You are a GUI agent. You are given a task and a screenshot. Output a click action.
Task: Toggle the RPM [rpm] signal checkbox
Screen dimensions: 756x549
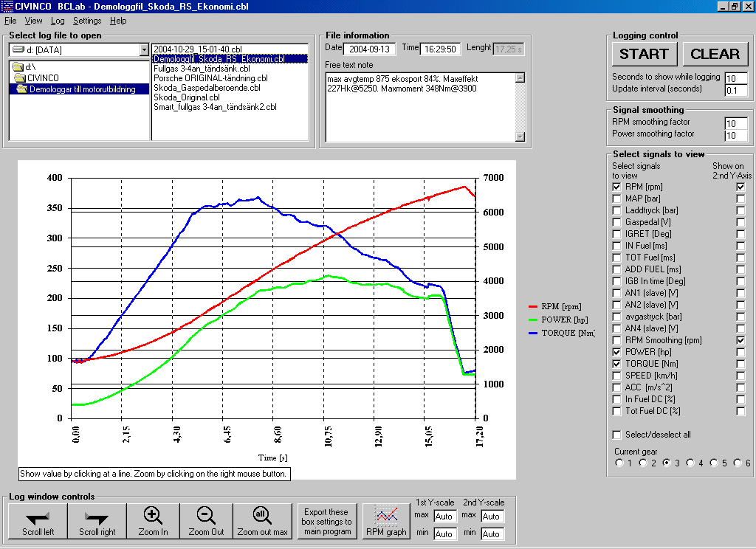point(616,187)
